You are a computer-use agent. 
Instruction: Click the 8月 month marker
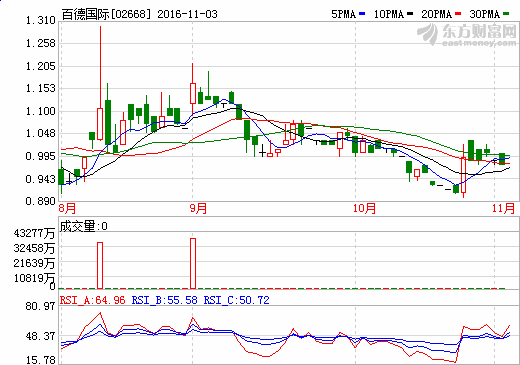click(67, 209)
